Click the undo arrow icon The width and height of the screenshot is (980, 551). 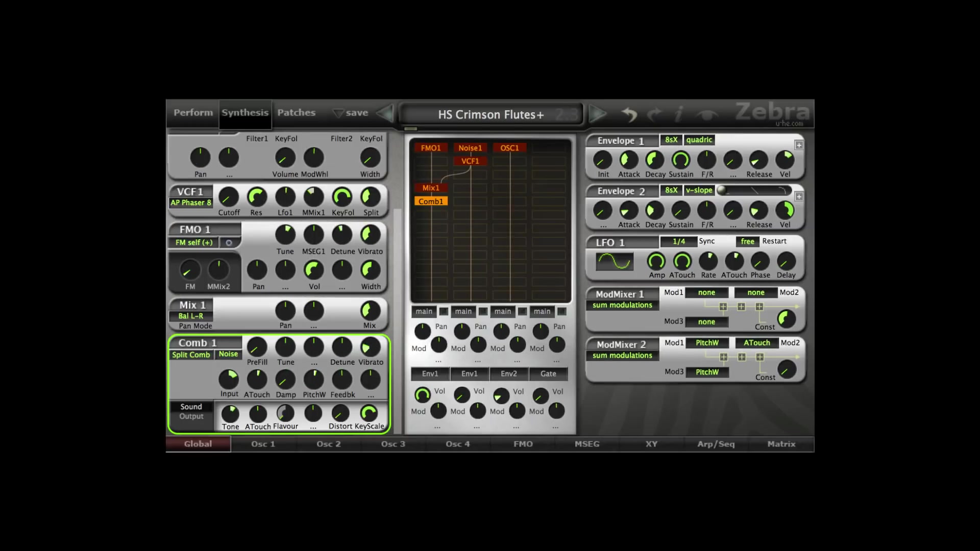(629, 114)
